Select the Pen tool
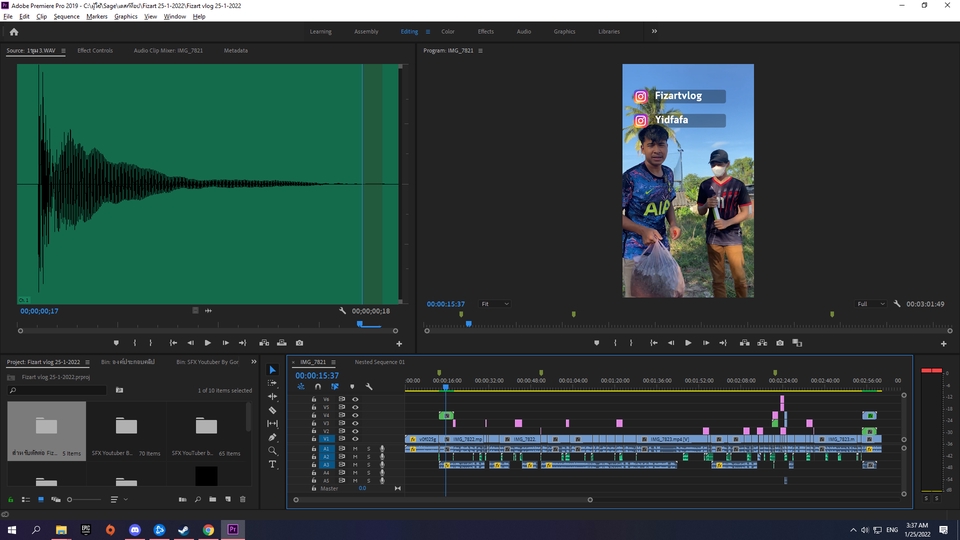Image resolution: width=960 pixels, height=540 pixels. click(272, 437)
